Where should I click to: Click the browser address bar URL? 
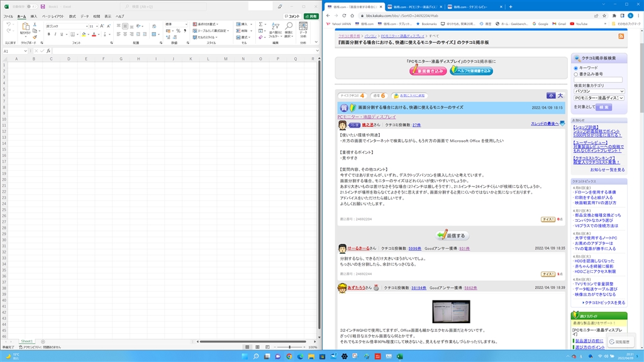[x=402, y=16]
